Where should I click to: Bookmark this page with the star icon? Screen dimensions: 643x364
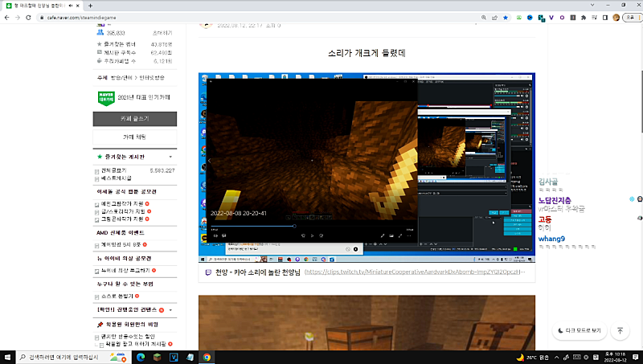click(x=505, y=16)
